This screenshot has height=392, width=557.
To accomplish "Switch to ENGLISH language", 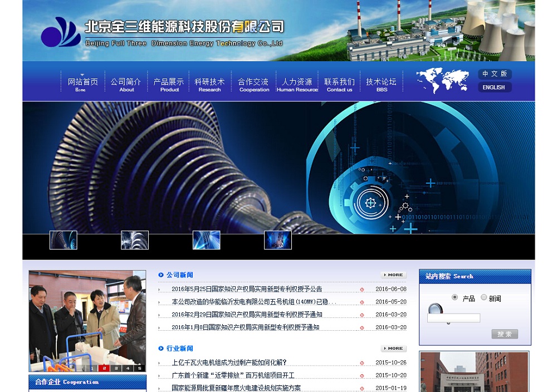I will [x=495, y=87].
